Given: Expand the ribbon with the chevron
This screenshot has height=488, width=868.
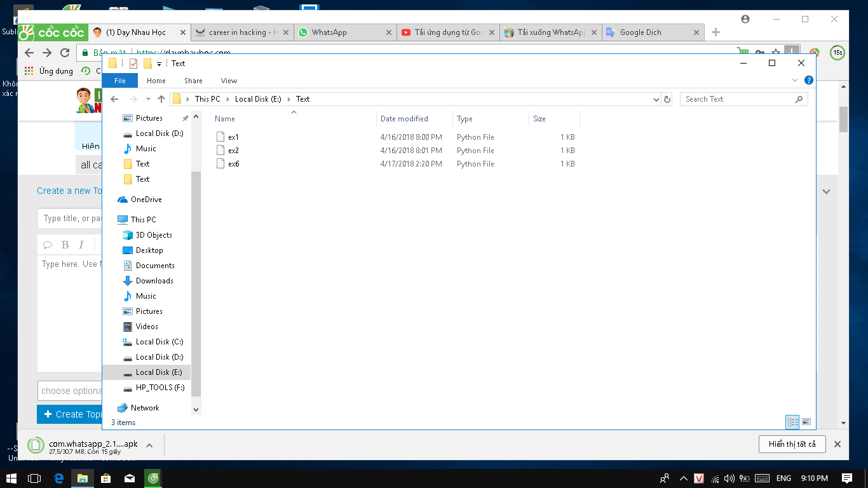Looking at the screenshot, I should tap(795, 81).
